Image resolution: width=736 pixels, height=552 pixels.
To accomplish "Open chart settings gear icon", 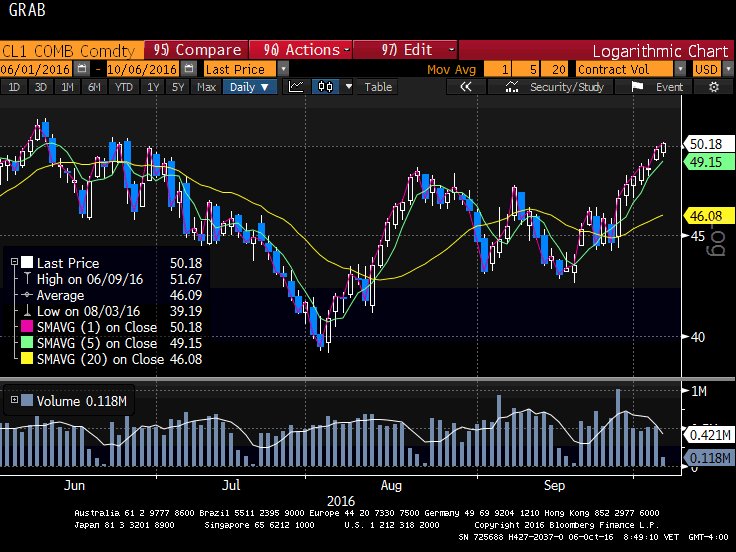I will click(713, 87).
